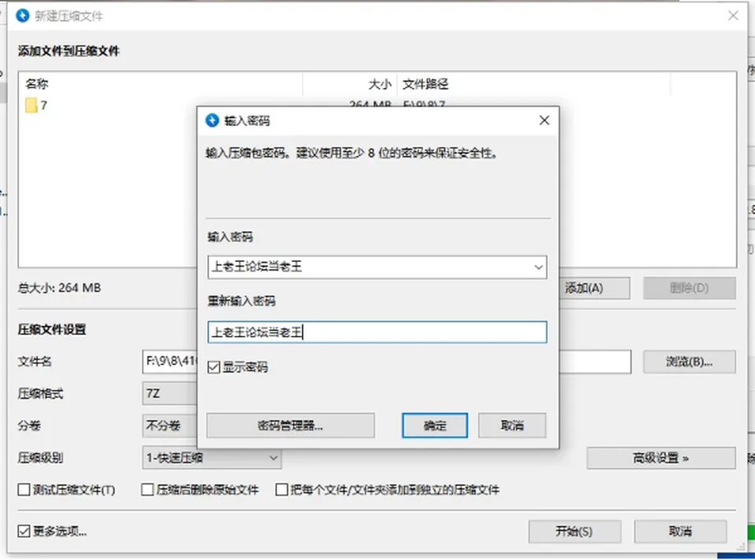Expand the 输入密码 combo box dropdown arrow
755x560 pixels.
[x=538, y=267]
